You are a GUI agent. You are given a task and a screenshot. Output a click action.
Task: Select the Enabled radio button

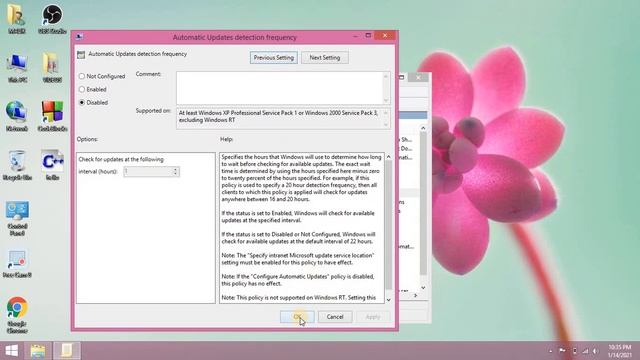82,89
